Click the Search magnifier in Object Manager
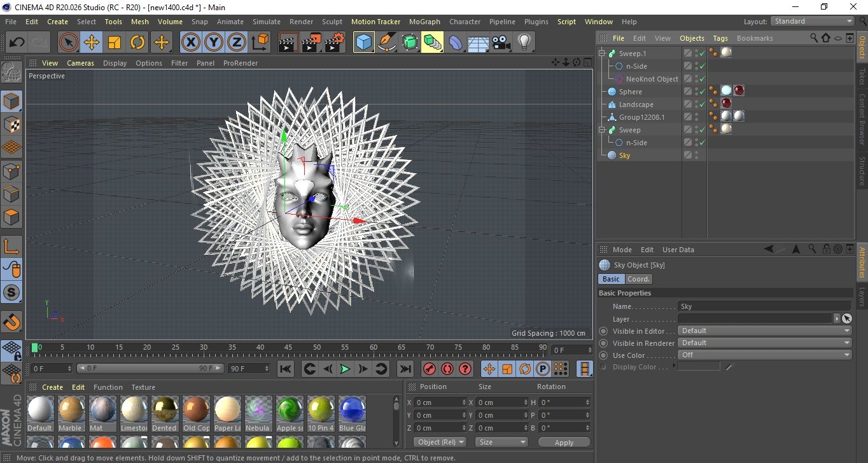The height and width of the screenshot is (463, 868). click(814, 38)
